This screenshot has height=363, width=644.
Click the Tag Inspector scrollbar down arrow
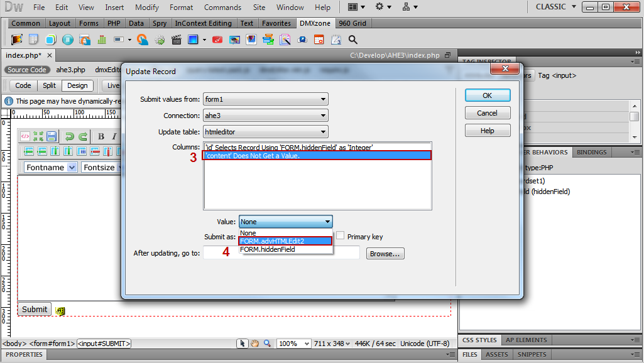635,137
